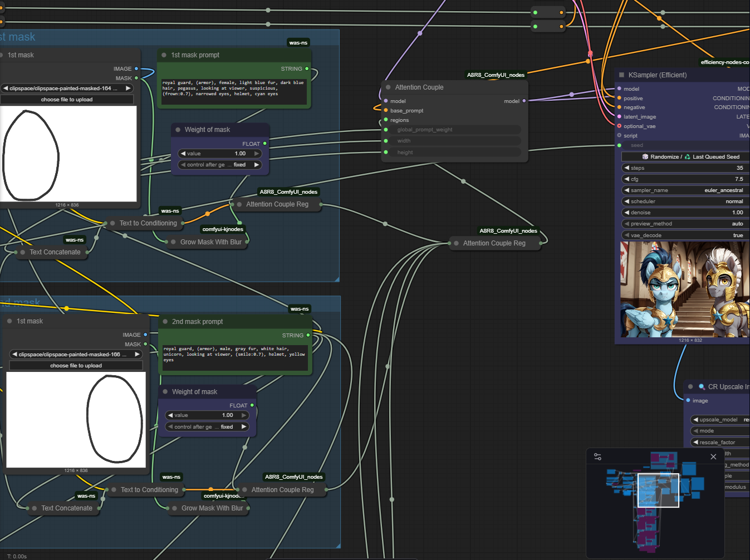Click the image input port on CR Upscale
750x560 pixels.
coord(688,400)
